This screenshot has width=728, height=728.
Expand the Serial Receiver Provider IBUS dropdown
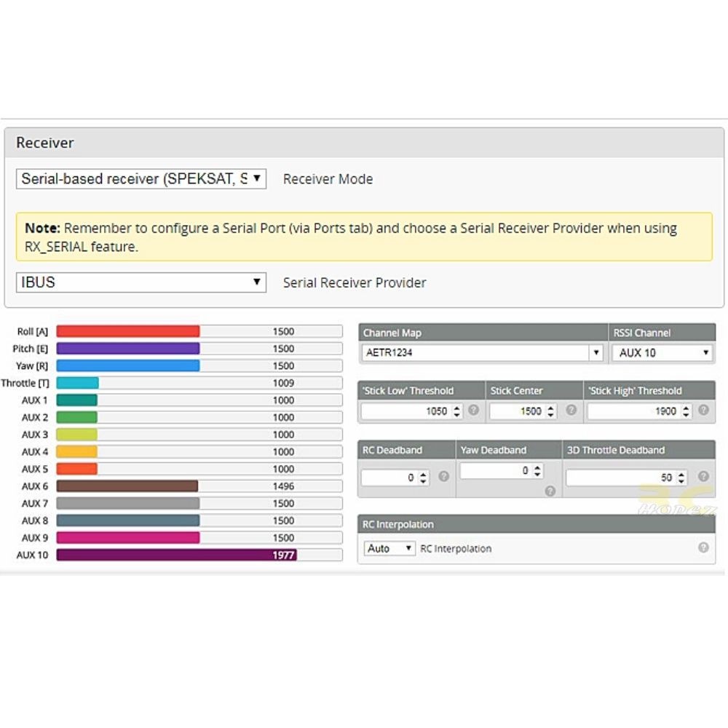[x=141, y=282]
